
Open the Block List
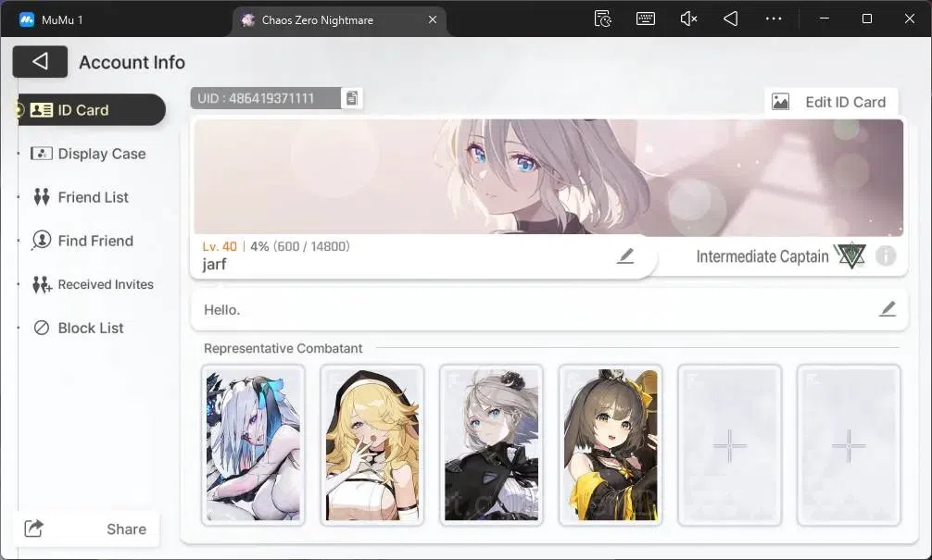coord(79,328)
